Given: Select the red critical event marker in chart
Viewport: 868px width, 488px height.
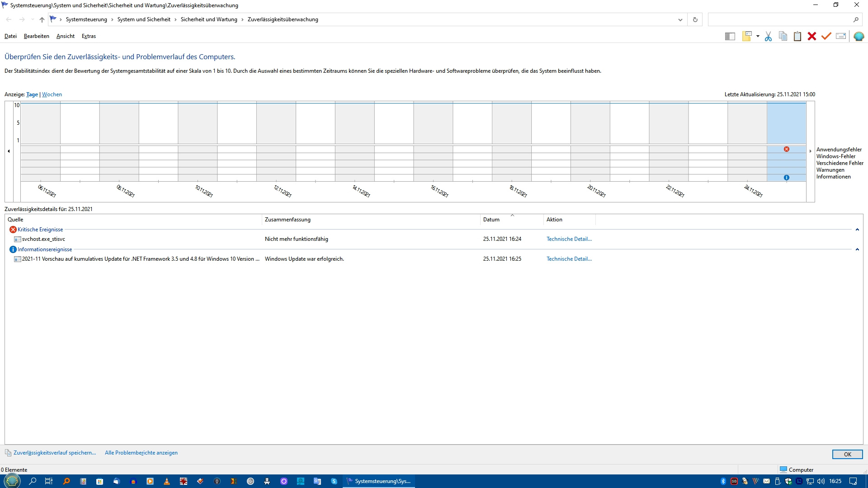Looking at the screenshot, I should pyautogui.click(x=787, y=149).
